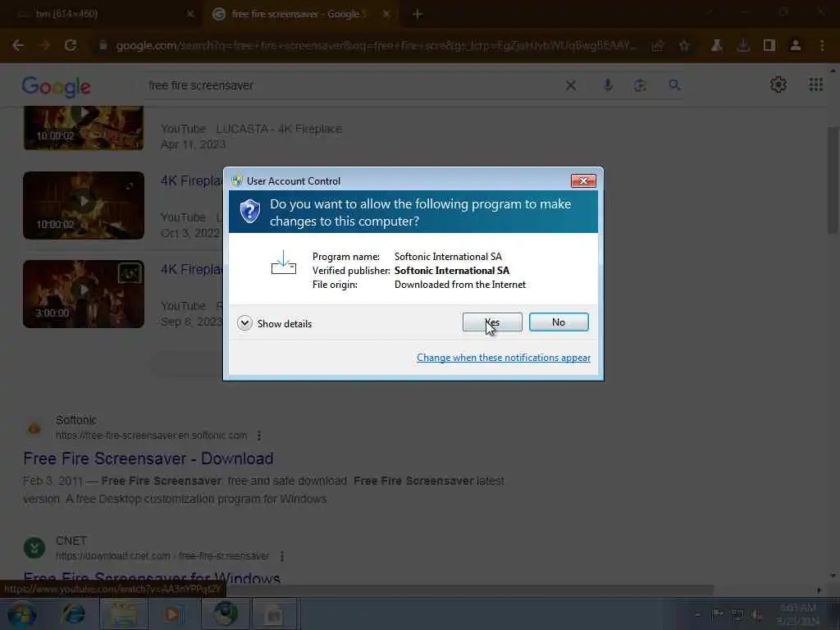
Task: Open Windows Media Player from taskbar
Action: (173, 614)
